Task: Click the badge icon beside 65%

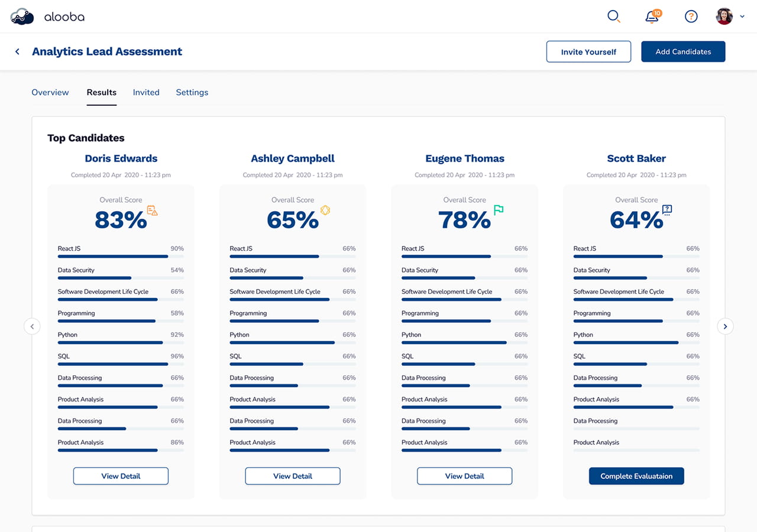Action: (x=325, y=210)
